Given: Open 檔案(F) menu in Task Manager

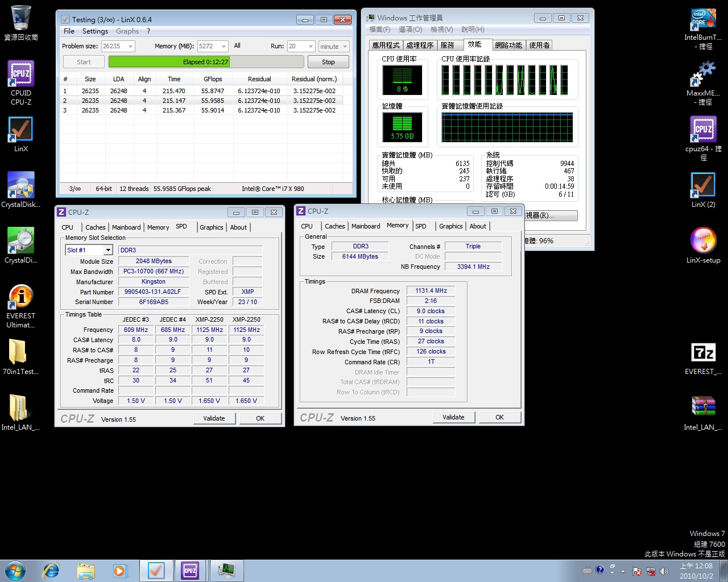Looking at the screenshot, I should click(x=380, y=30).
